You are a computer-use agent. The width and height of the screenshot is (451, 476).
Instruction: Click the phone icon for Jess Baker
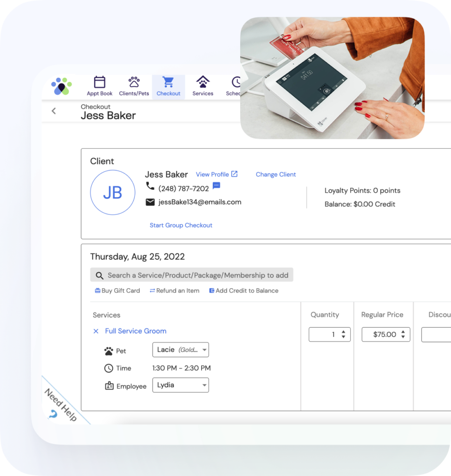pos(150,186)
